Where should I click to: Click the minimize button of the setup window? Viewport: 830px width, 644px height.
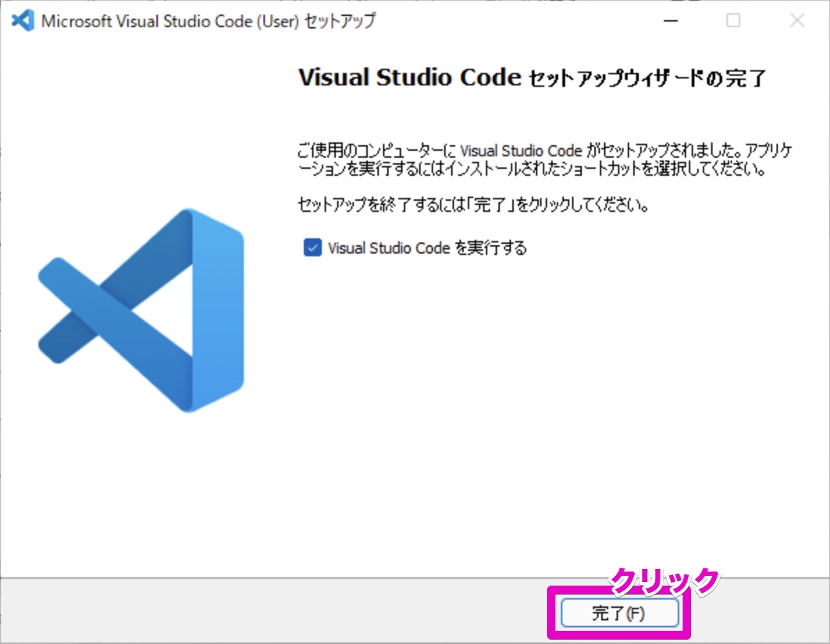point(670,21)
